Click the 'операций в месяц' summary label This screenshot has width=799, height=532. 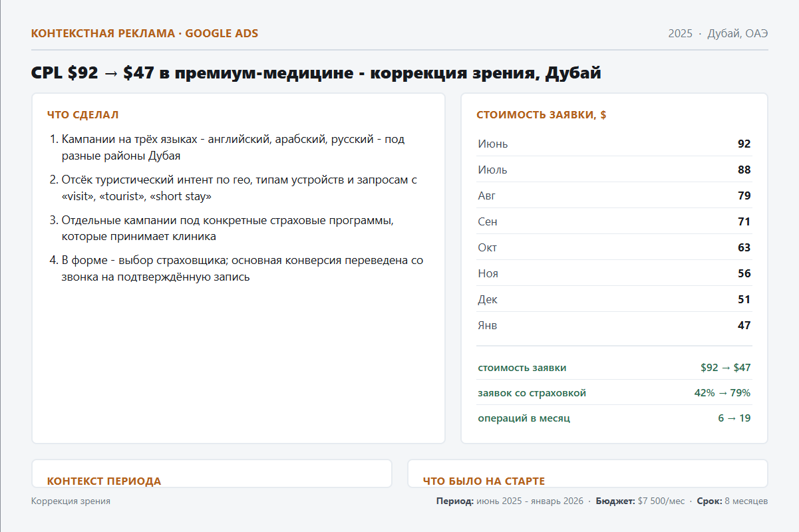(524, 418)
